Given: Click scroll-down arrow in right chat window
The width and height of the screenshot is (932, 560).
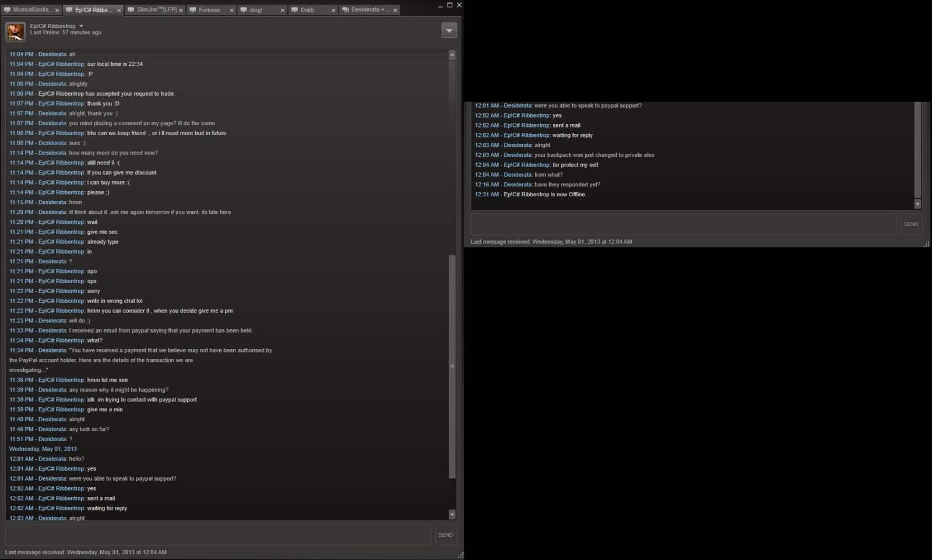Looking at the screenshot, I should [x=917, y=205].
